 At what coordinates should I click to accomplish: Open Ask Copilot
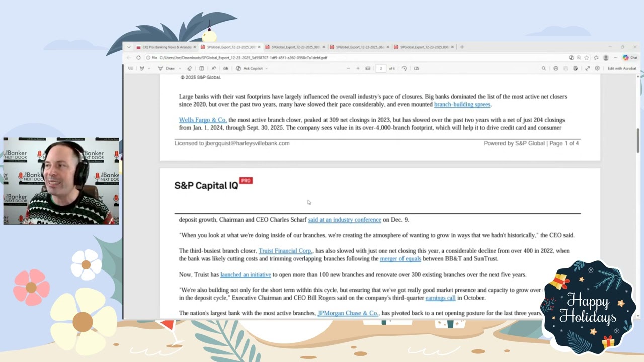coord(249,68)
